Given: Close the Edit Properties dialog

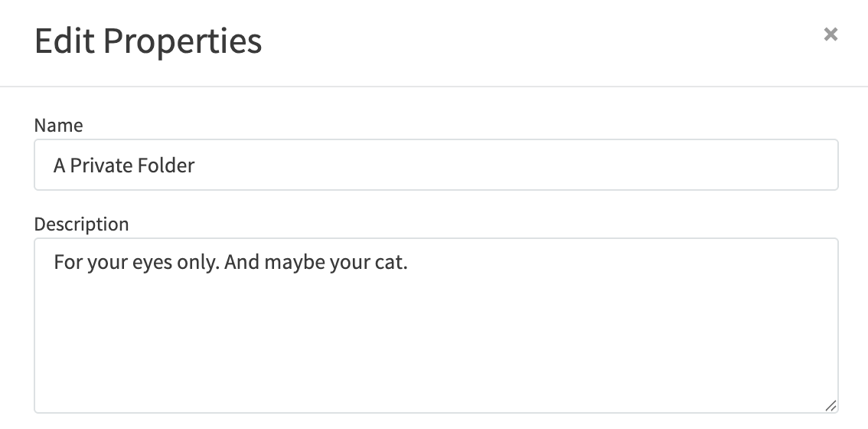Looking at the screenshot, I should click(x=830, y=34).
